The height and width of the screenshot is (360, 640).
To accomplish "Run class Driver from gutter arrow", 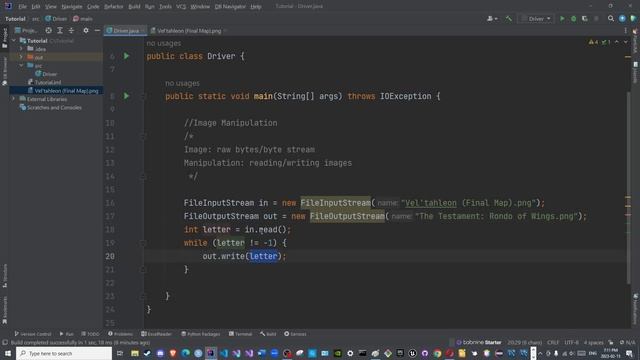I will tap(127, 56).
